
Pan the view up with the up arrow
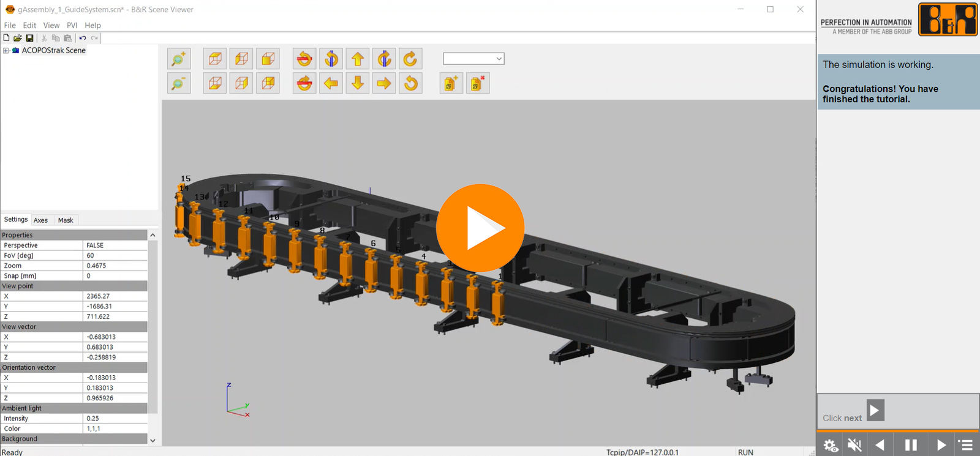pos(358,59)
